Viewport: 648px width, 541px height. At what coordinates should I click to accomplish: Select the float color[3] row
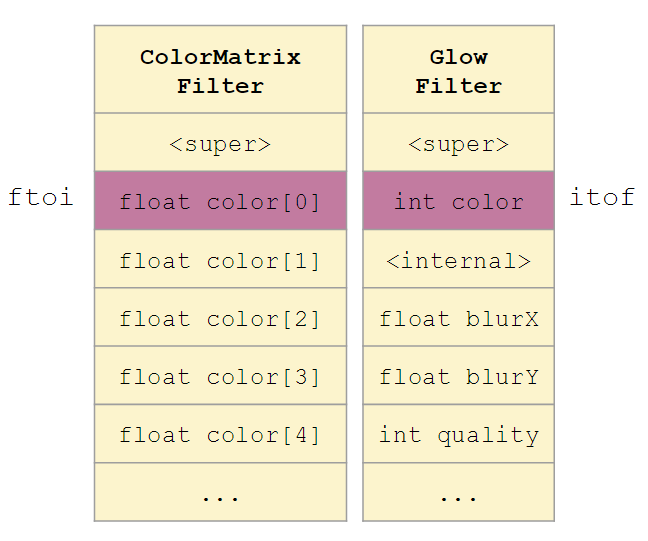click(220, 376)
